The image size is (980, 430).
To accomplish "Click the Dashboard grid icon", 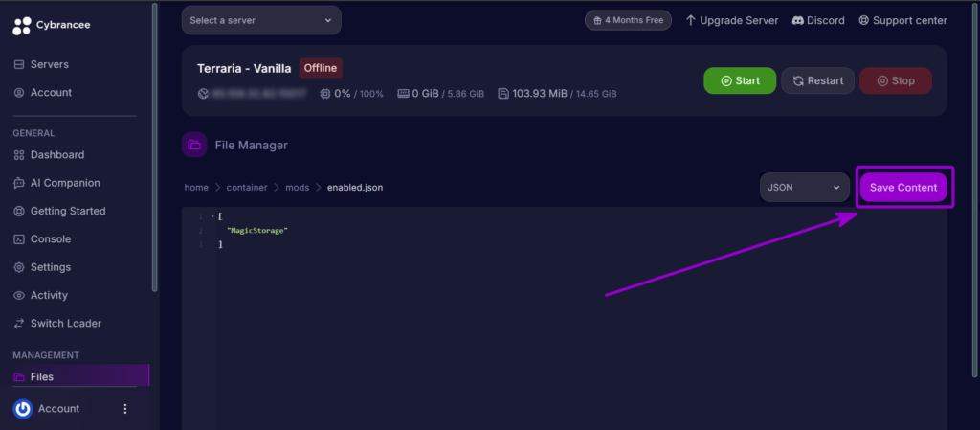I will tap(19, 155).
